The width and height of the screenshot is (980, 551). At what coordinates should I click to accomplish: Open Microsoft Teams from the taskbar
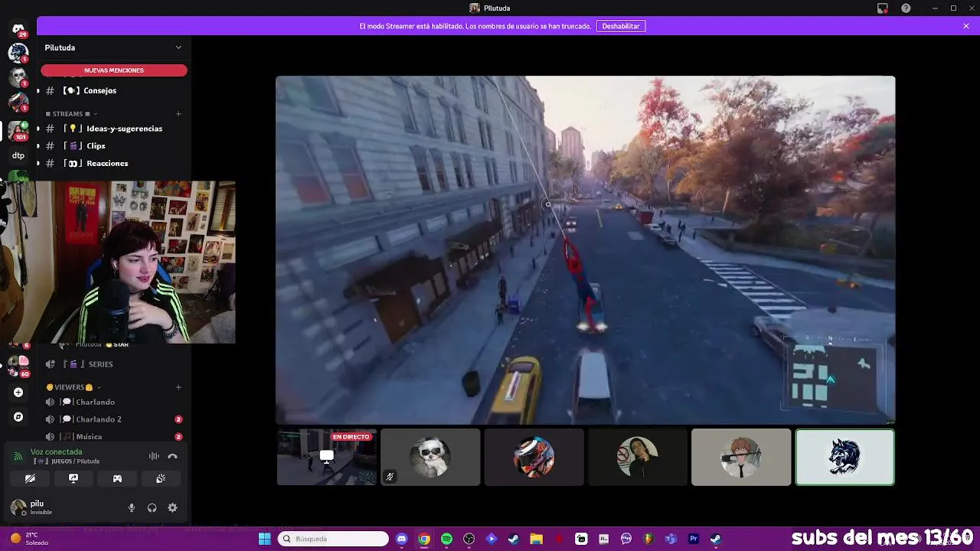point(671,539)
